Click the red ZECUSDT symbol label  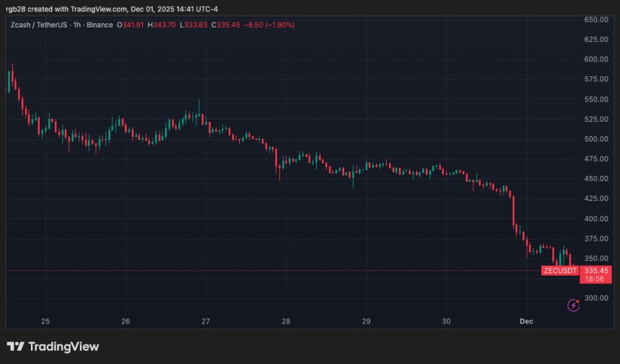coord(559,270)
